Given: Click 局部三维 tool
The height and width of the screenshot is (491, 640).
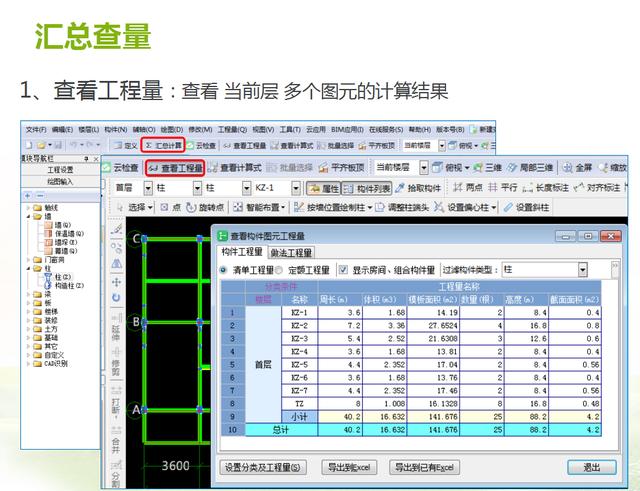Looking at the screenshot, I should click(530, 167).
